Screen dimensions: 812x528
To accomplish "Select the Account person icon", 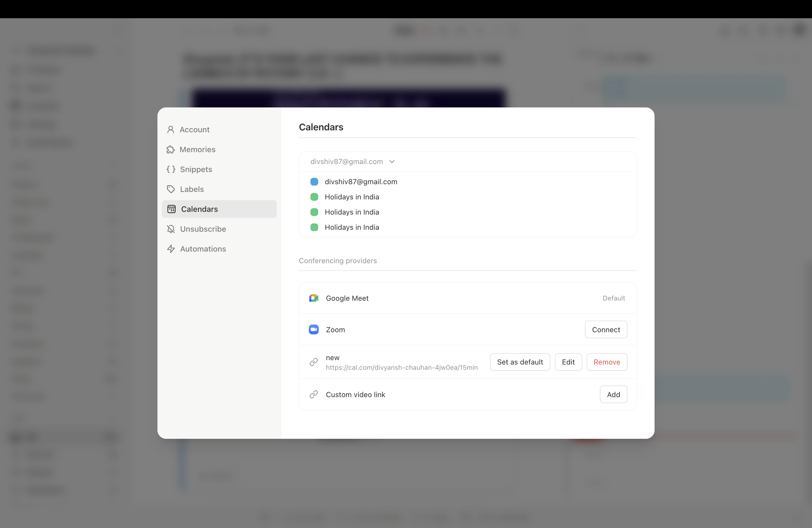I will 171,129.
